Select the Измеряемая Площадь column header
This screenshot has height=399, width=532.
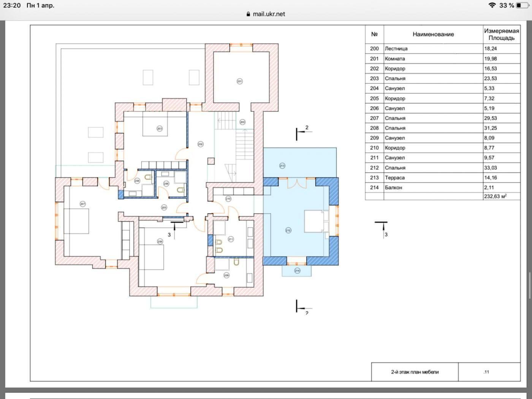tap(501, 34)
